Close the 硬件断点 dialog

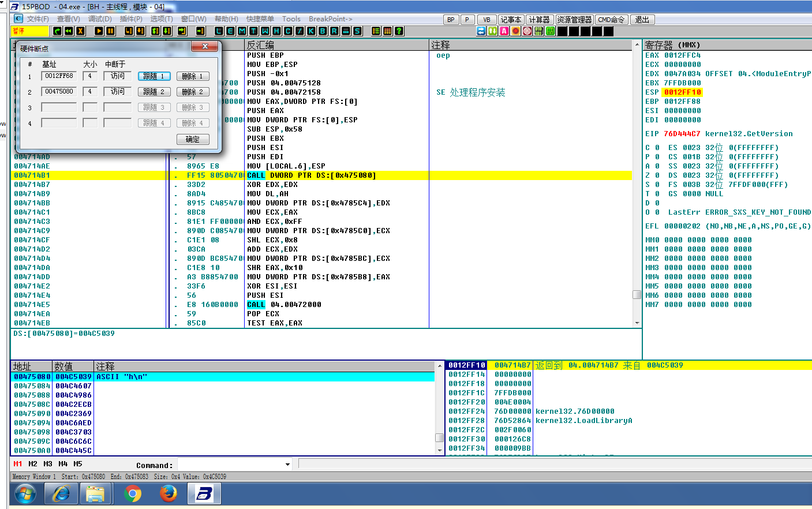coord(205,46)
